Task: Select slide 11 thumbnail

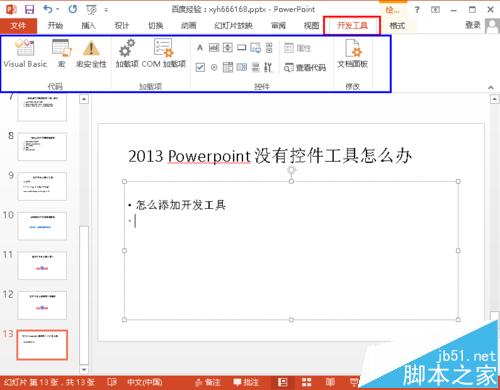Action: coord(42,266)
